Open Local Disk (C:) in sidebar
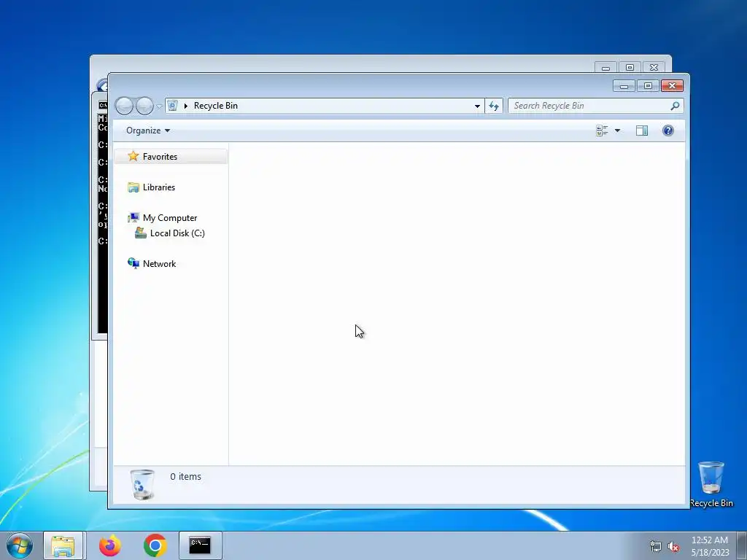The height and width of the screenshot is (560, 747). [x=177, y=233]
